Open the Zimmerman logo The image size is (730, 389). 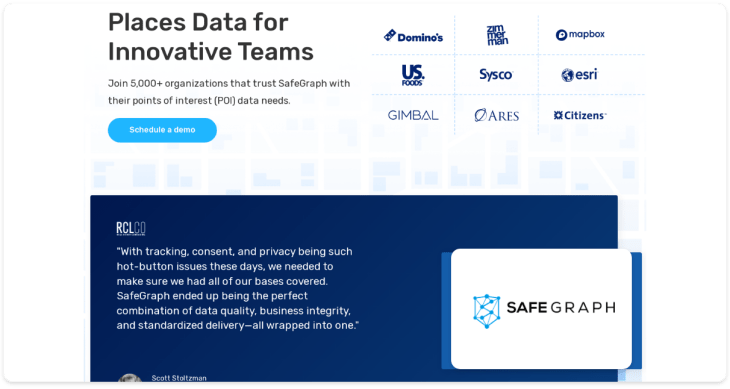[497, 35]
